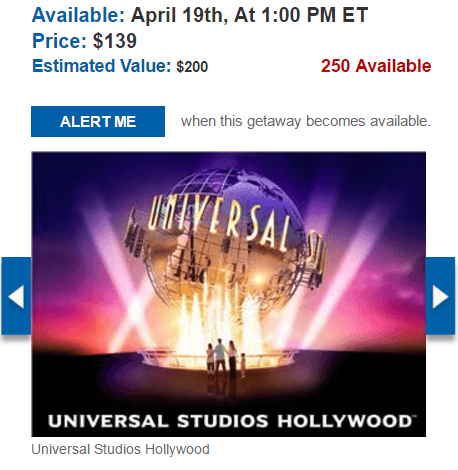Screen dimensions: 458x470
Task: Click the $200 estimated value amount
Action: (192, 67)
